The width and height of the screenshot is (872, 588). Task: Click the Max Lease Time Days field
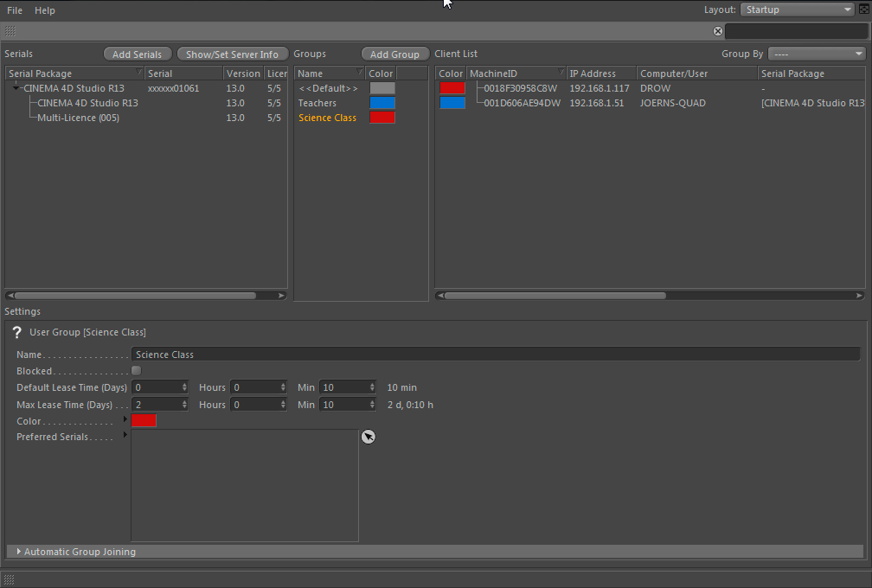point(156,405)
